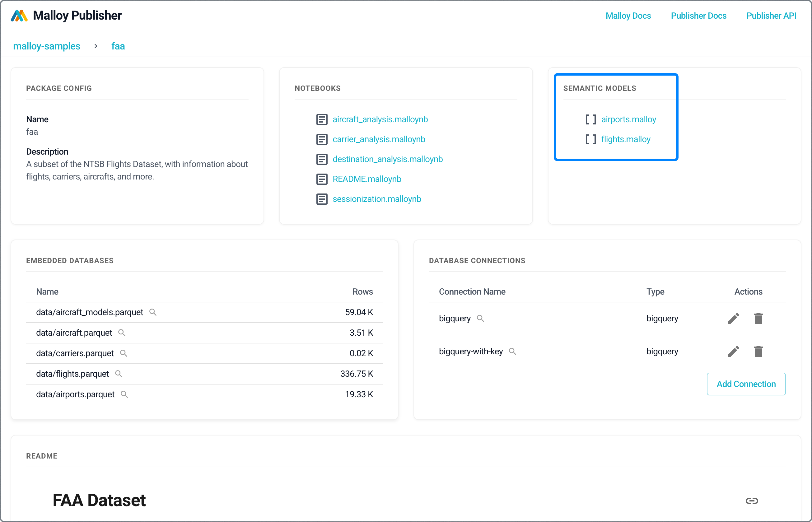Click the trash icon for bigquery connection
Screen dimensions: 812x522
[758, 319]
